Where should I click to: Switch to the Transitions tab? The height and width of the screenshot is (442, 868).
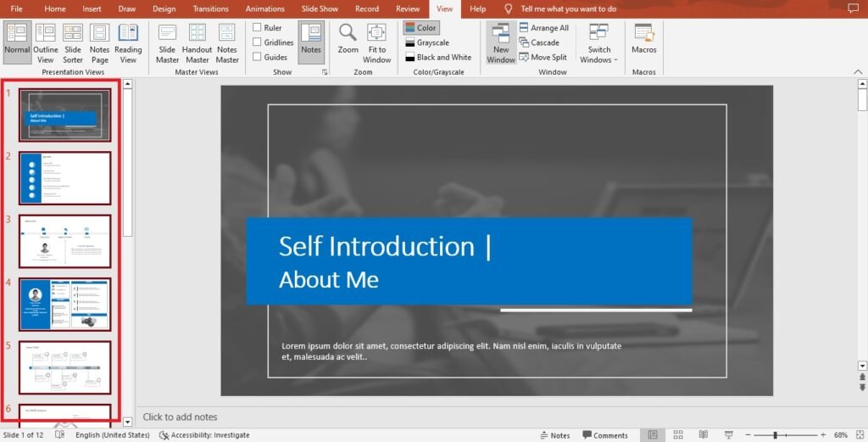[x=210, y=8]
